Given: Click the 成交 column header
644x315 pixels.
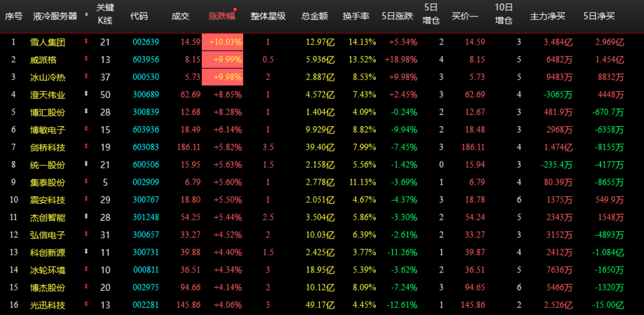Looking at the screenshot, I should click(180, 16).
